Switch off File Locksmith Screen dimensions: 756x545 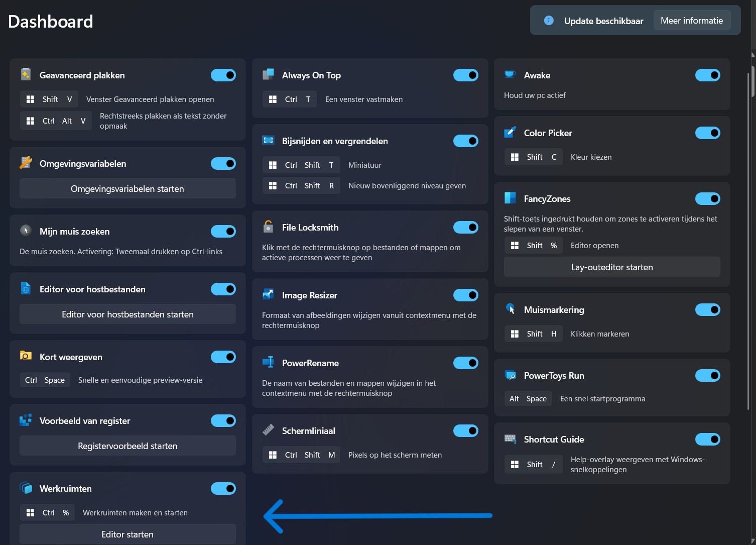click(466, 227)
